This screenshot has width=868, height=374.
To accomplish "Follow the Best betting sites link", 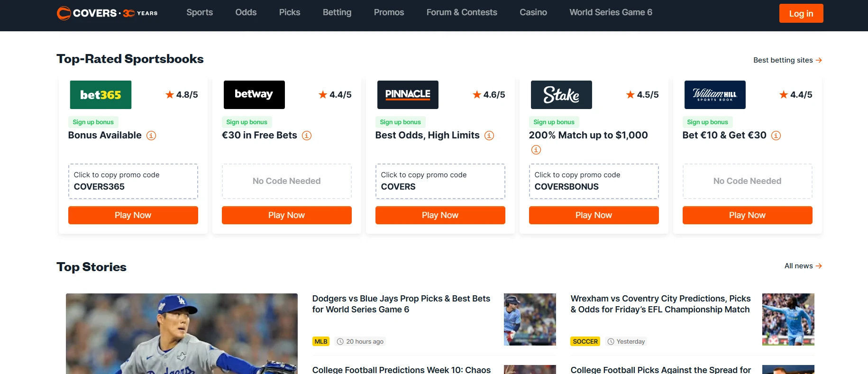I will click(x=787, y=60).
